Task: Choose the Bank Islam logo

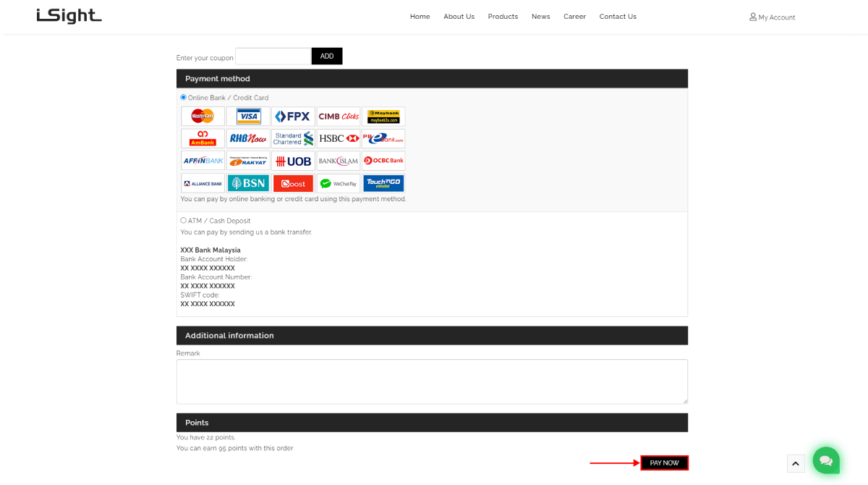Action: 339,161
